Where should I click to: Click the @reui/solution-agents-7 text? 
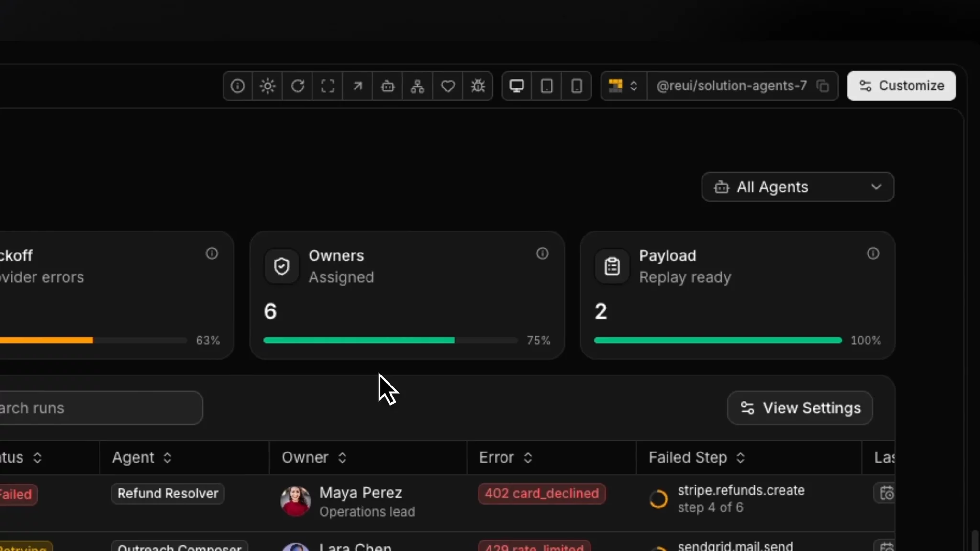(732, 86)
